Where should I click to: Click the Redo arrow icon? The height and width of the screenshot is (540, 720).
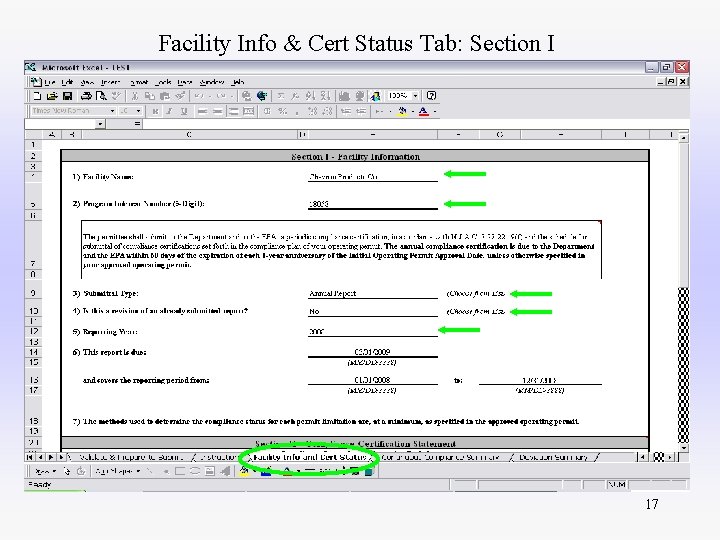pos(221,96)
